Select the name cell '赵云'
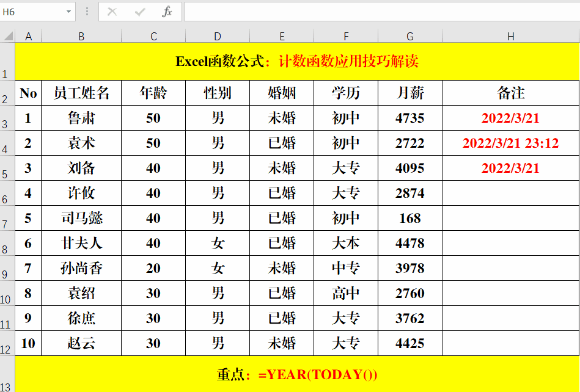The image size is (580, 392). (x=81, y=343)
